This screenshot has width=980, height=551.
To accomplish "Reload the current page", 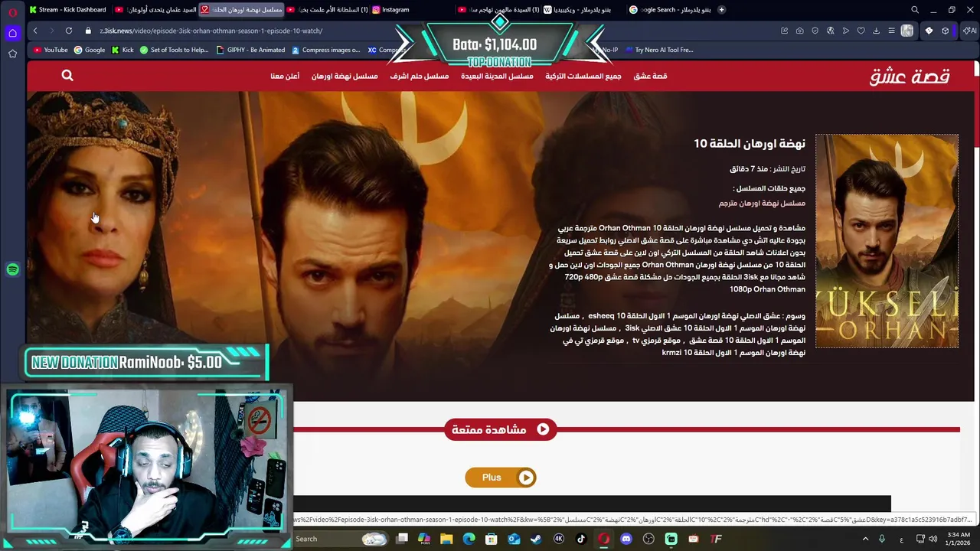I will [69, 31].
